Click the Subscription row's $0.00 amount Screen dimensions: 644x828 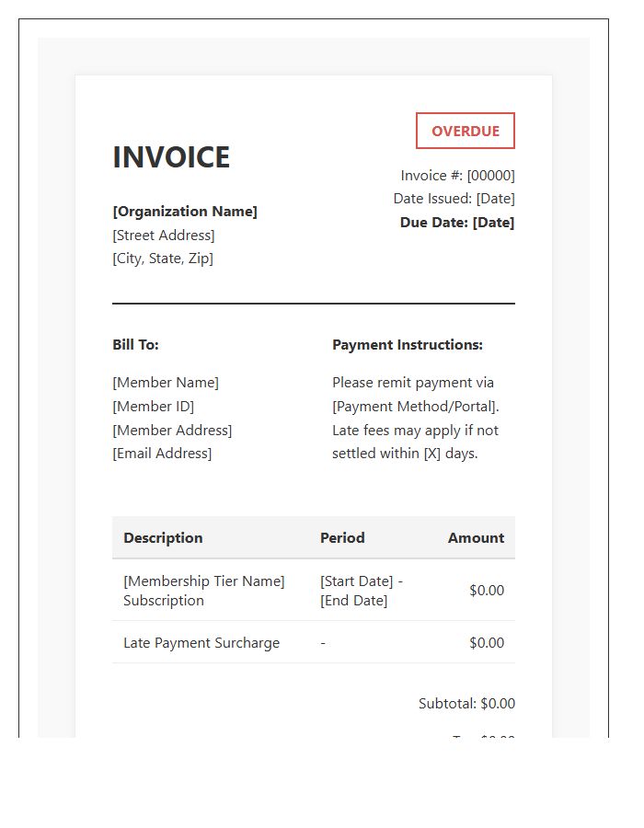487,591
